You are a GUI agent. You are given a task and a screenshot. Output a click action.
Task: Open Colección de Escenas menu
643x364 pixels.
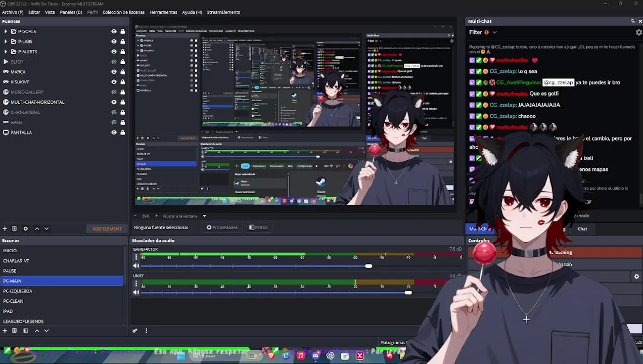[x=123, y=12]
